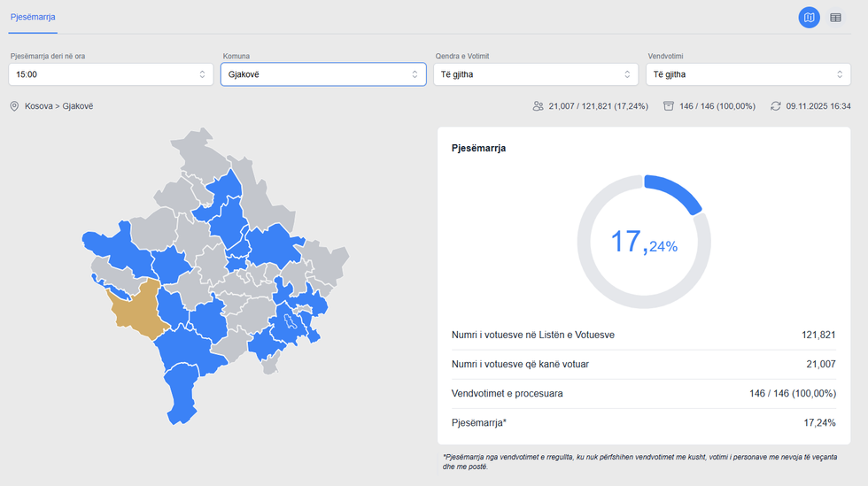Expand the Komuna dropdown showing Gjakovë
Viewport: 868px width, 486px height.
click(x=323, y=74)
